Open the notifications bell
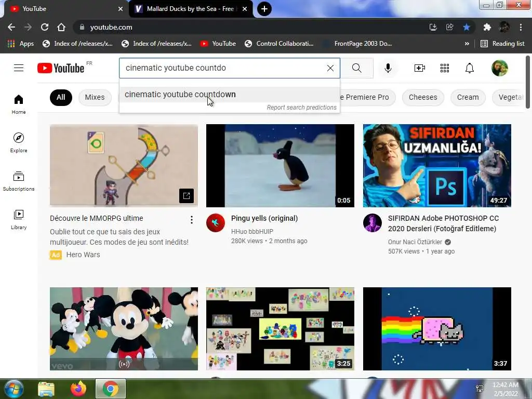The height and width of the screenshot is (399, 532). tap(470, 68)
